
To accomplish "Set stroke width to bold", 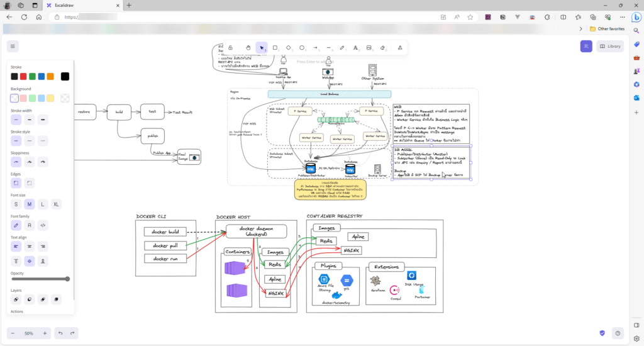I will click(x=29, y=120).
